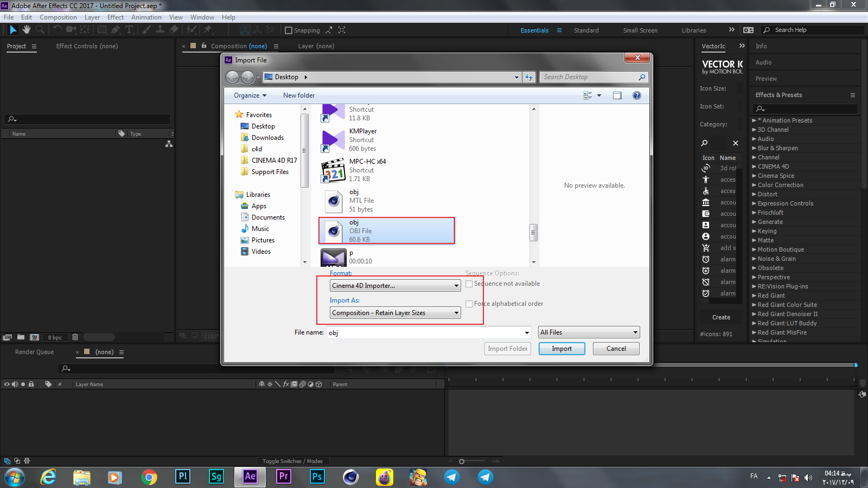Expand the Red Giant LUT Buddy category
This screenshot has height=488, width=868.
[754, 323]
